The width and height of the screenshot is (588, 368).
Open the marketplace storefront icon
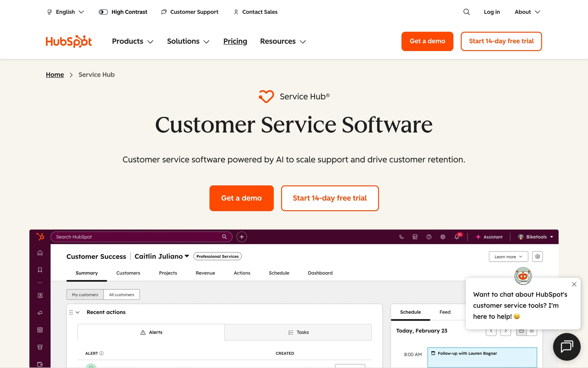point(415,237)
